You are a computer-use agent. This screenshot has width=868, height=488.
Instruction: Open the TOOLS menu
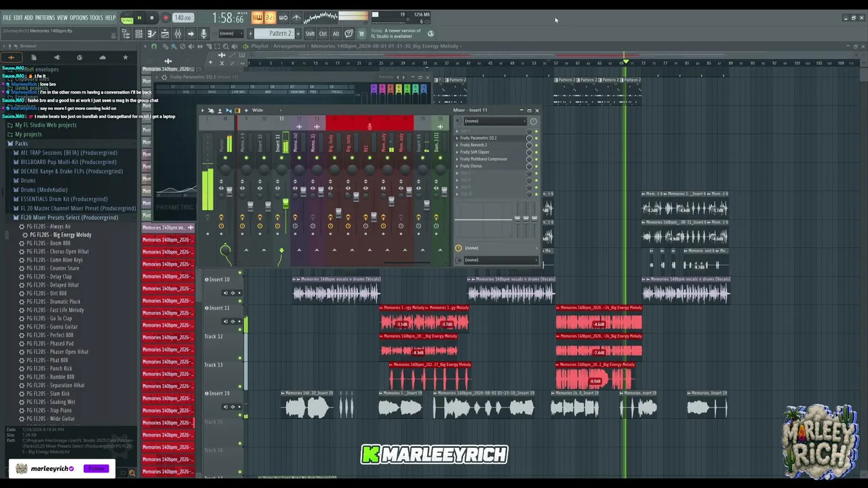96,18
